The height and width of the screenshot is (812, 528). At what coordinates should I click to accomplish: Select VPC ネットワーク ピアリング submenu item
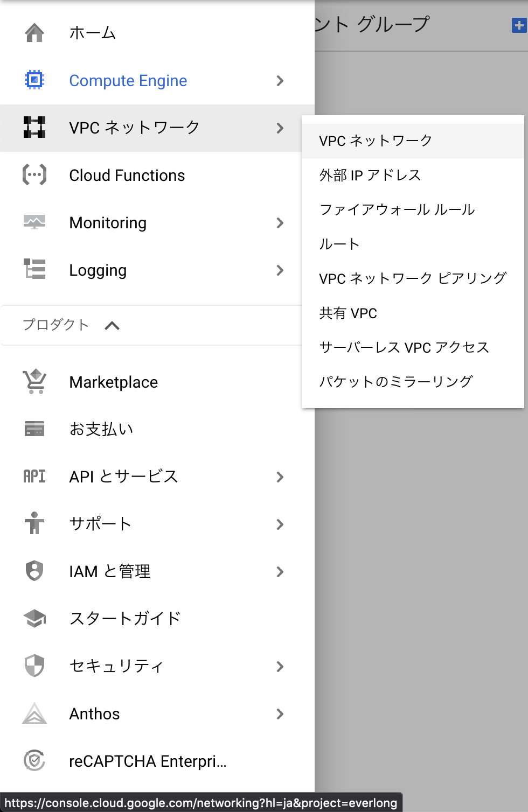(x=413, y=278)
